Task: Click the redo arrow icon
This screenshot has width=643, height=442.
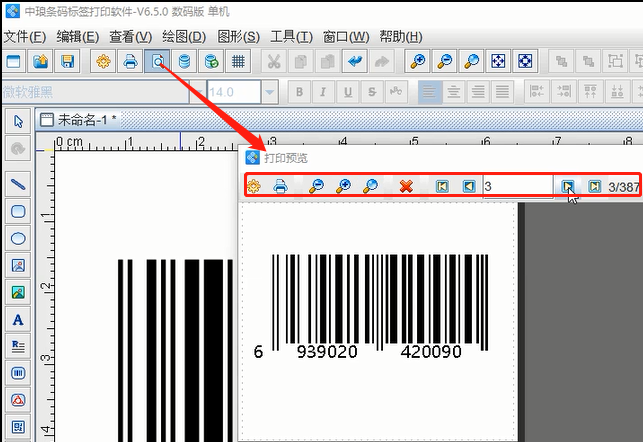Action: 382,62
